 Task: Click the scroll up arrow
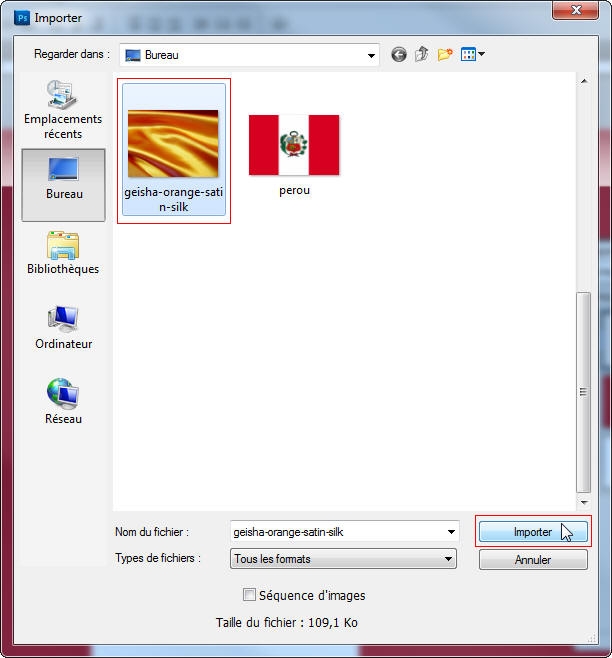pyautogui.click(x=584, y=81)
